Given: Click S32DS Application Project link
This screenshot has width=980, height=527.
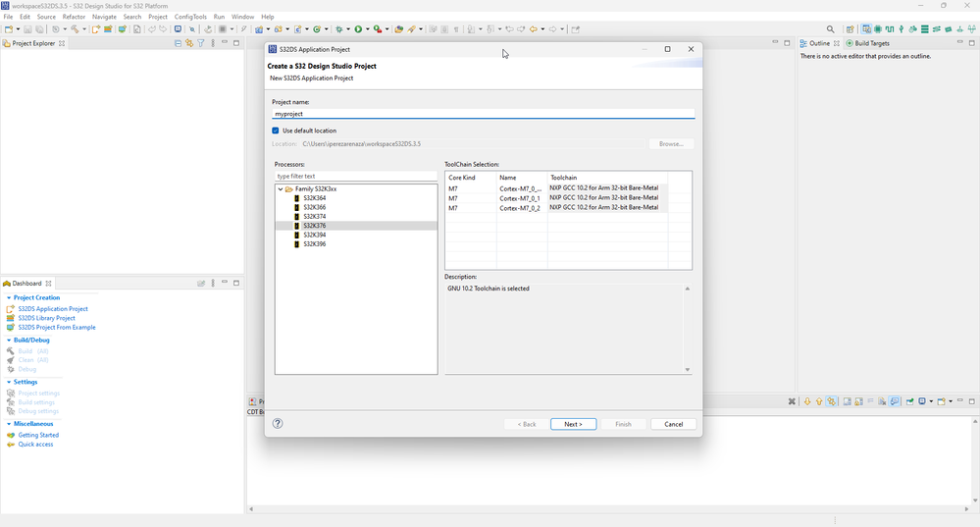Looking at the screenshot, I should (x=53, y=309).
